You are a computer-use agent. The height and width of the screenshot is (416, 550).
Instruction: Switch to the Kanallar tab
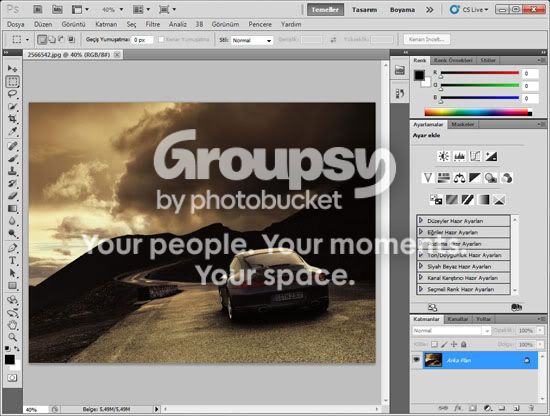458,319
